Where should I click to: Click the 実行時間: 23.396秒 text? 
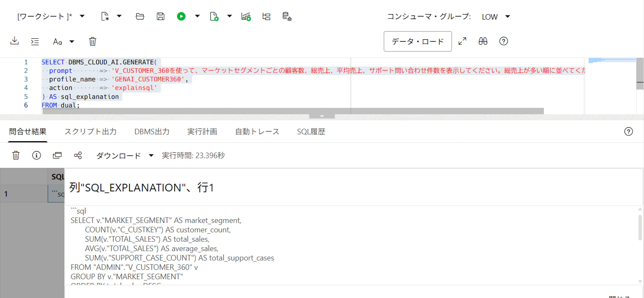(x=193, y=156)
